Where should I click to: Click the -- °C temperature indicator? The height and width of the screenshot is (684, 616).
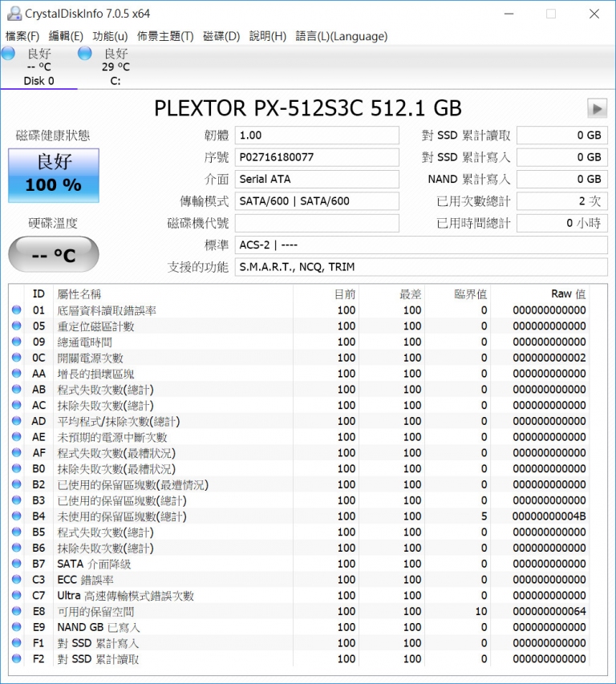54,254
